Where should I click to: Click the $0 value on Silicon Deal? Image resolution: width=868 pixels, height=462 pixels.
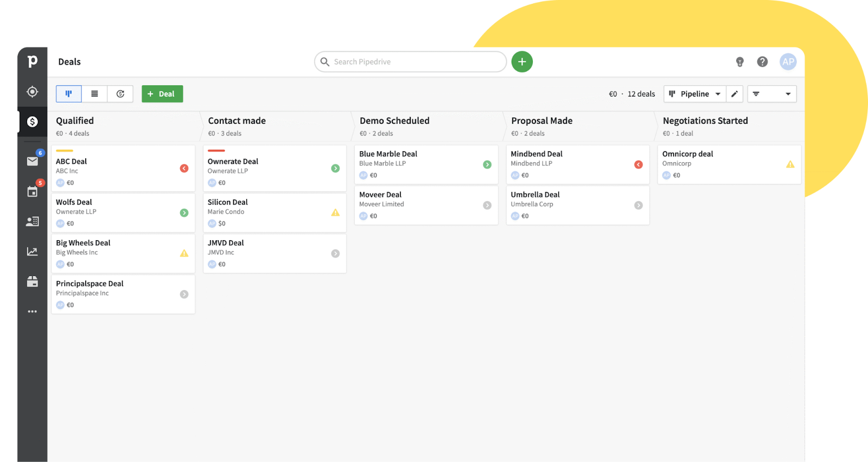pyautogui.click(x=222, y=223)
